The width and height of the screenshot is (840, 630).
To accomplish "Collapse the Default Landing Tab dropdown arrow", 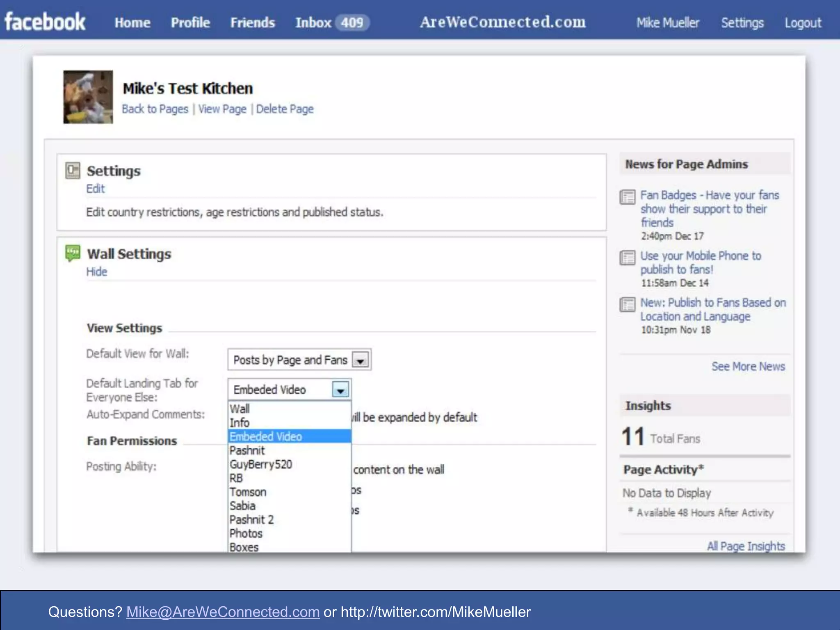I will coord(340,390).
